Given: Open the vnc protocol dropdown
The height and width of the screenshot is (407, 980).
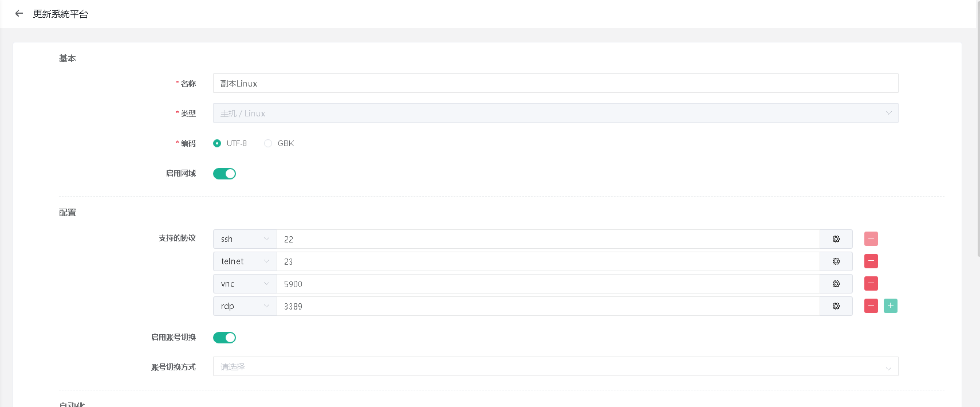Looking at the screenshot, I should pos(245,284).
